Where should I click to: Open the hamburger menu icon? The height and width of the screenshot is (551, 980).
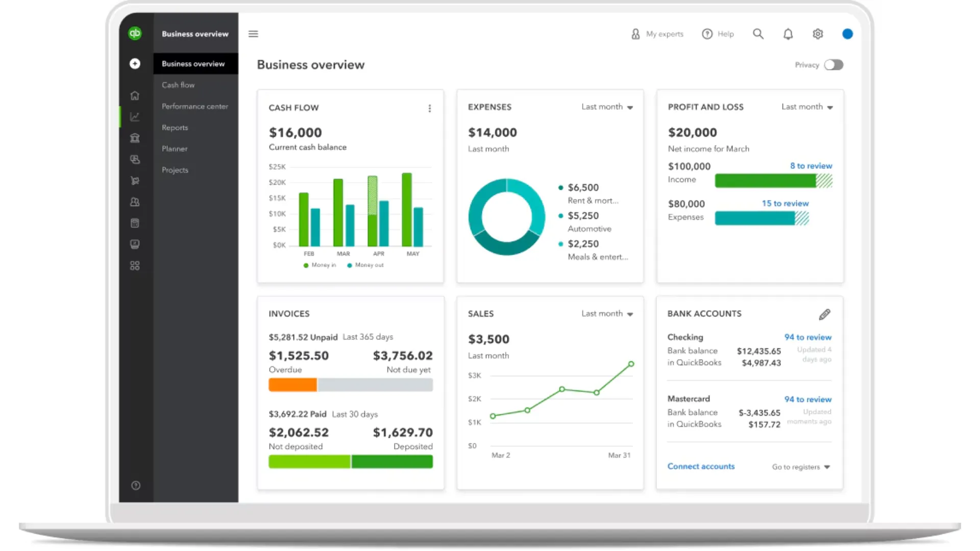pyautogui.click(x=253, y=34)
